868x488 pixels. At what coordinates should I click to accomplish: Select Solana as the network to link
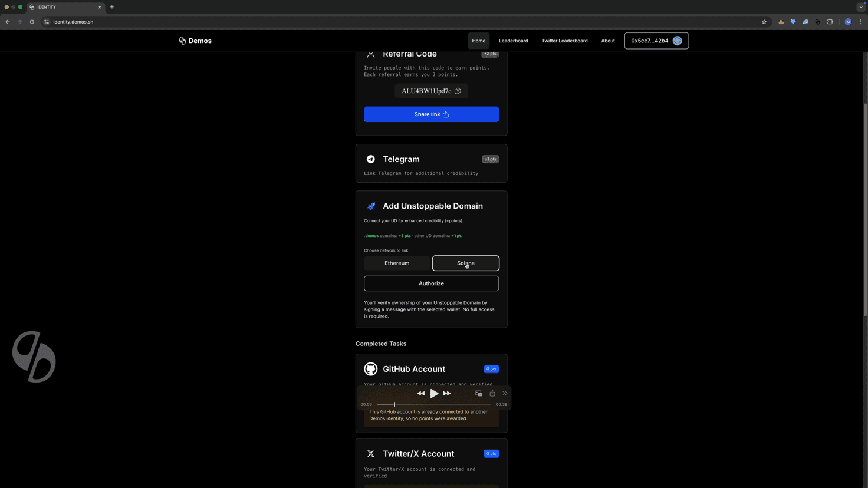point(465,263)
